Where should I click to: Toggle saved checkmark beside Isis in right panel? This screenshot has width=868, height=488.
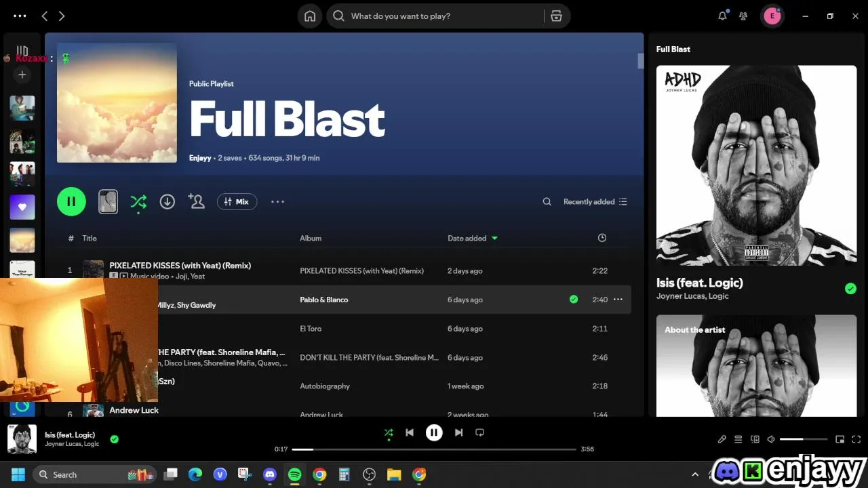click(850, 289)
